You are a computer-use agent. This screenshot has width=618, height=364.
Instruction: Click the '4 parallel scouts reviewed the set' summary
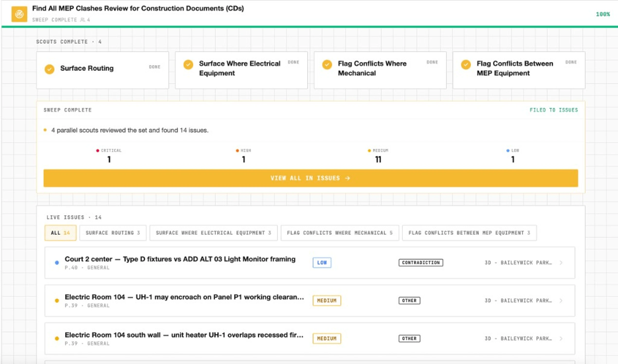pyautogui.click(x=130, y=130)
